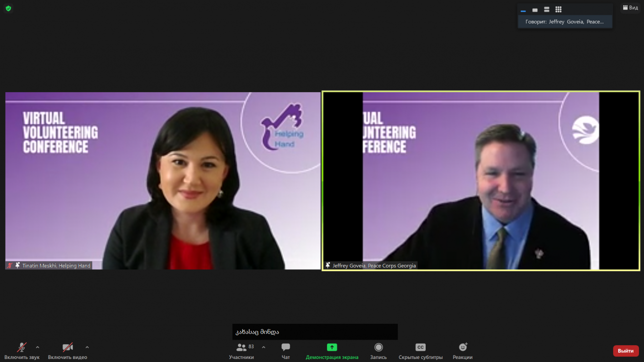644x362 pixels.
Task: Open the Чат chat panel
Action: (x=286, y=350)
